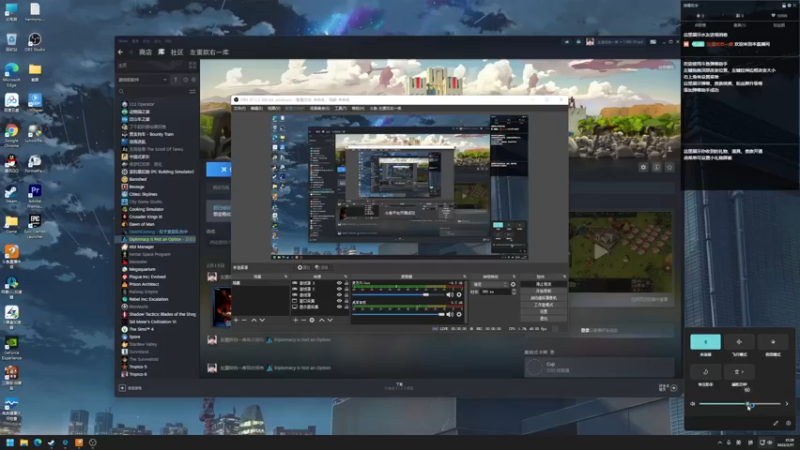Move scene up in OBS Scenes panel
Screen dimensions: 800x450
click(254, 320)
